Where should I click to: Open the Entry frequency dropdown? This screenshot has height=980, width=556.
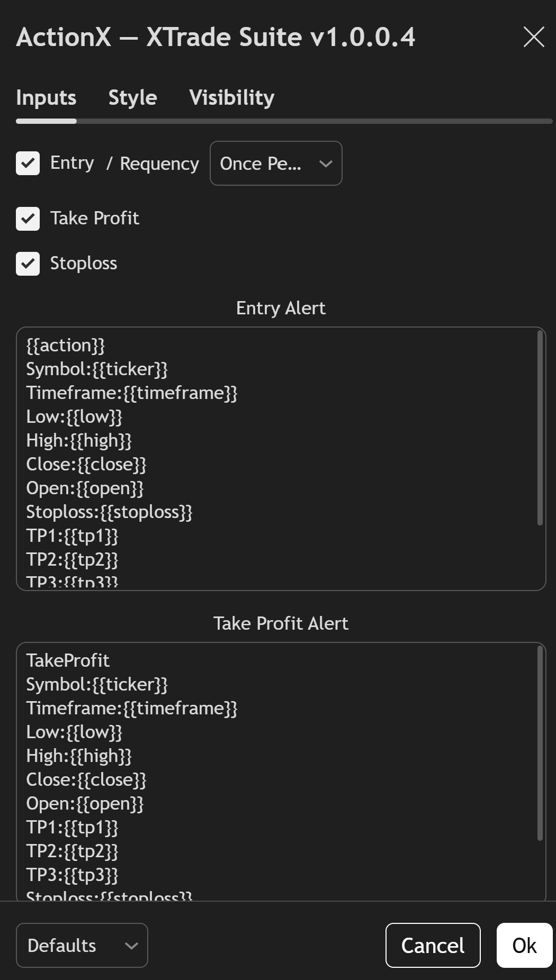click(276, 163)
